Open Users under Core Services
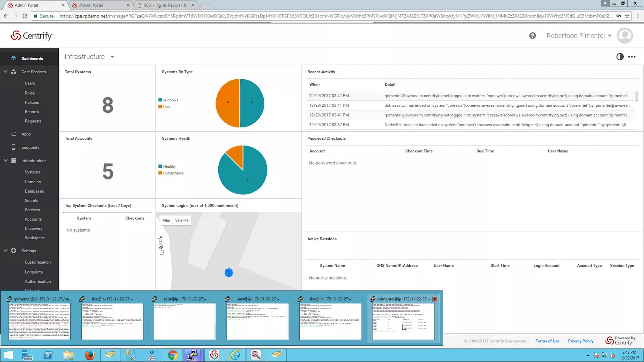The height and width of the screenshot is (362, 644). click(x=30, y=83)
